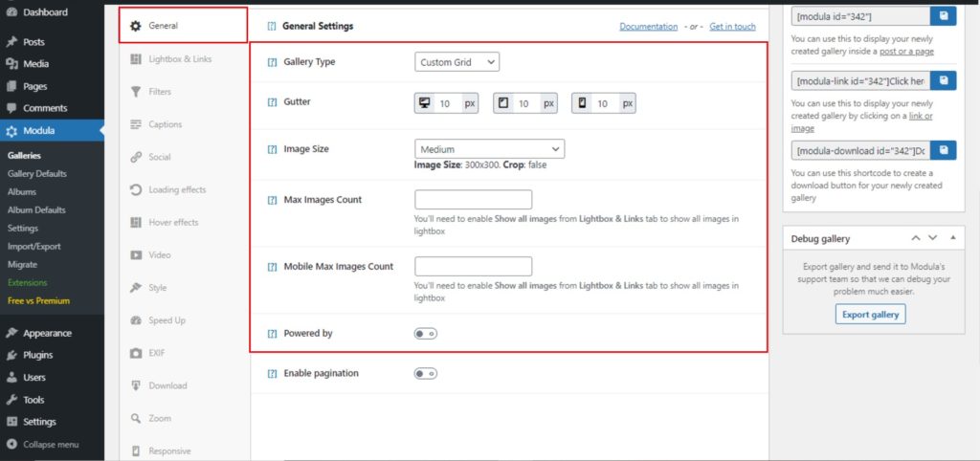Enable the pagination toggle
Screen dimensions: 980x461
click(x=425, y=374)
